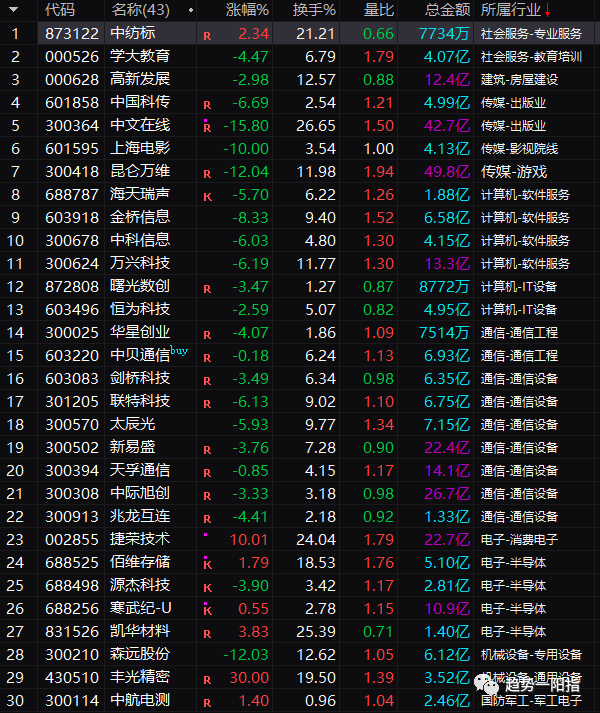
Task: Select stock name 万兴科技
Action: click(140, 264)
